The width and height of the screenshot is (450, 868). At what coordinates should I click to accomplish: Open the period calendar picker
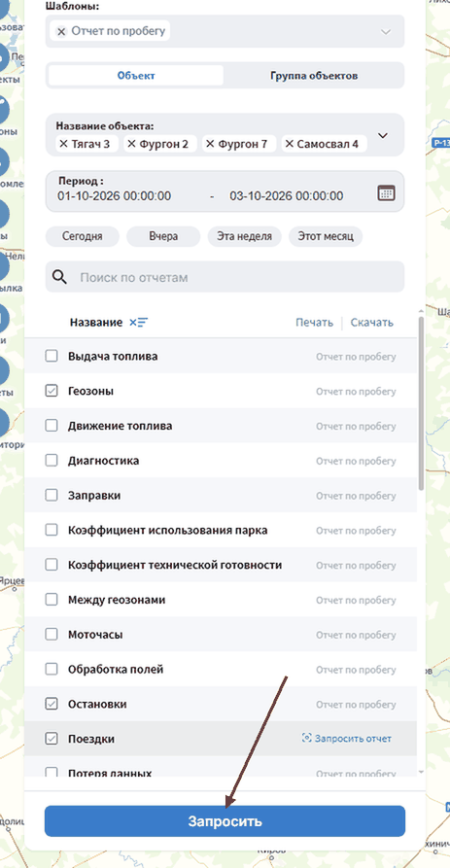coord(386,192)
